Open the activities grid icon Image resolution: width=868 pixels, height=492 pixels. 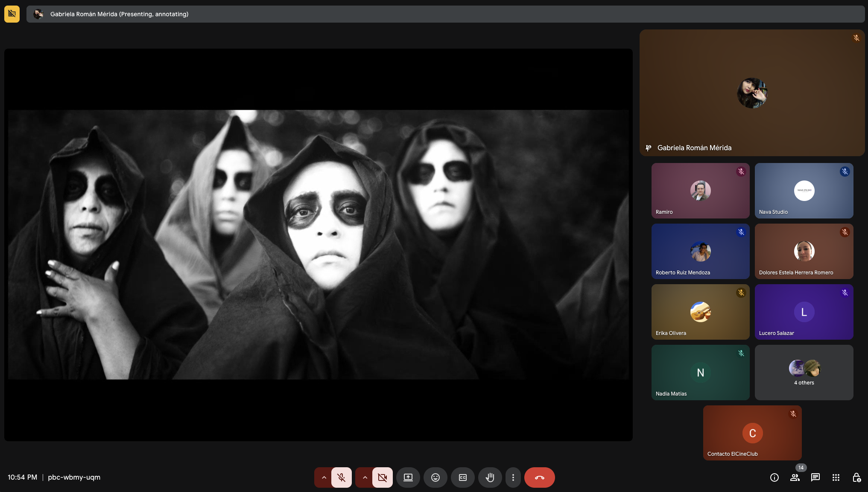tap(836, 477)
